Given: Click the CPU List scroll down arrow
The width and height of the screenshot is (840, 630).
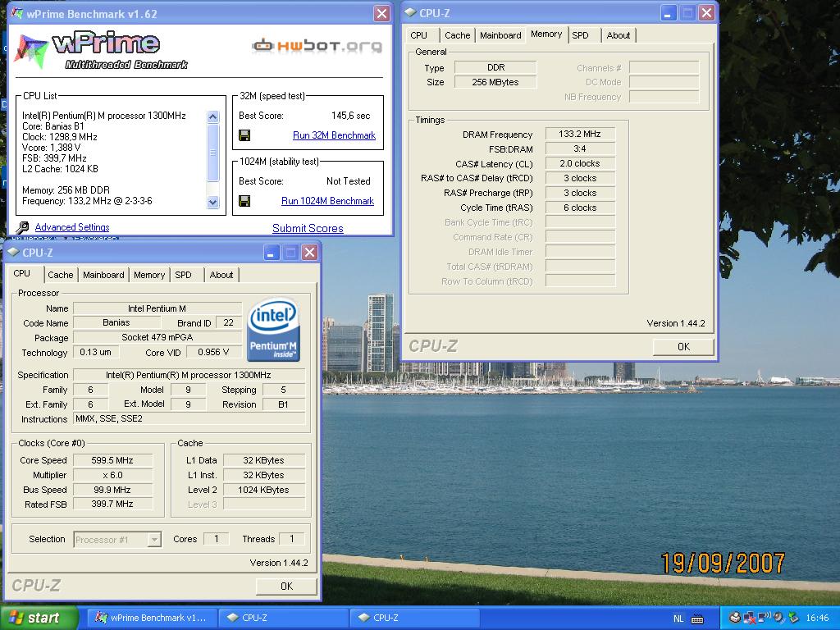Looking at the screenshot, I should (x=212, y=202).
